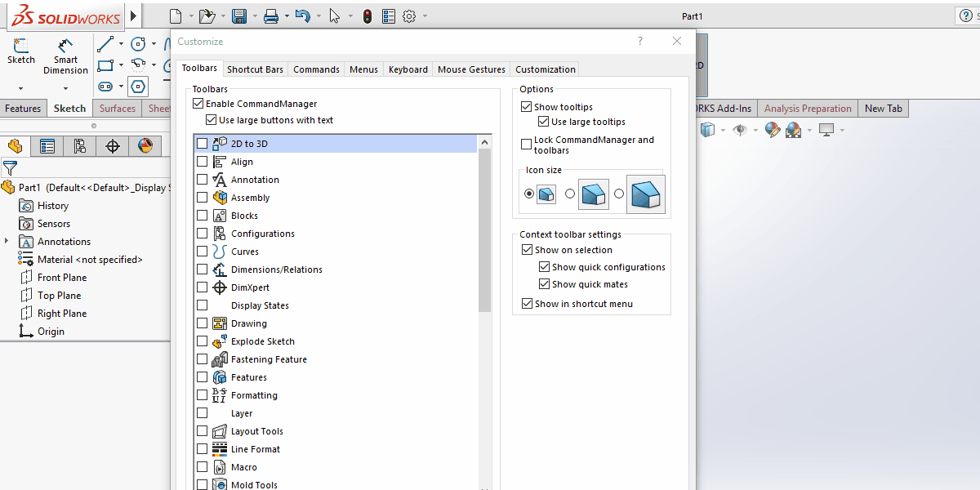Open File Properties list icon
Screen dimensions: 980x490
[389, 16]
